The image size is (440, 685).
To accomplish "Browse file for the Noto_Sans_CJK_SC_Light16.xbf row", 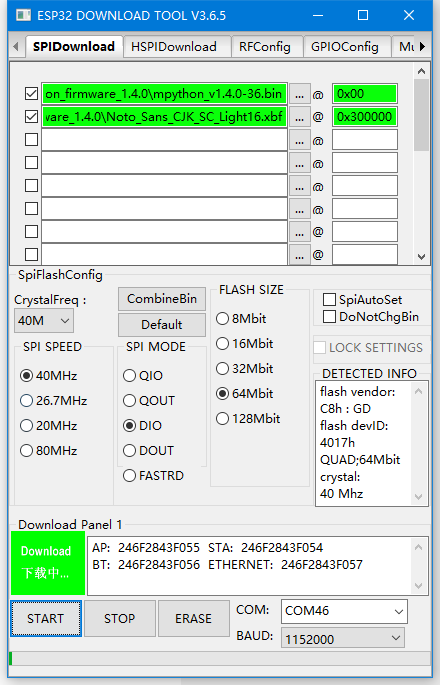I will pyautogui.click(x=299, y=117).
